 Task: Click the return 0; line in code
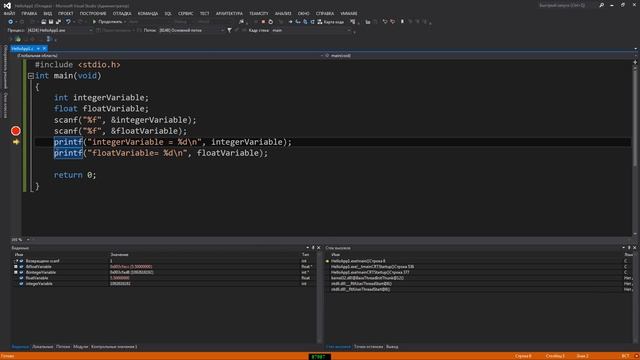(x=75, y=175)
